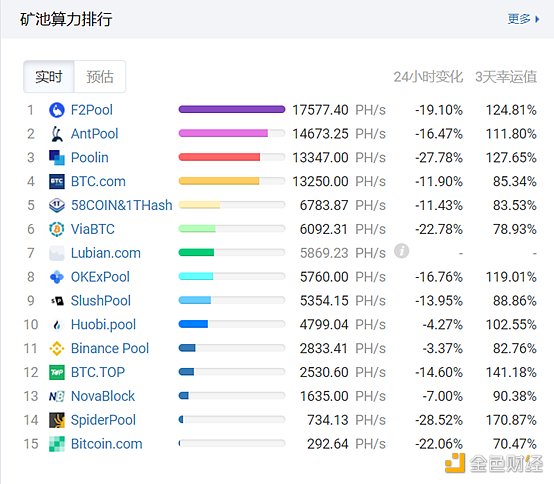Open the 更多 link
The width and height of the screenshot is (554, 484).
pos(519,19)
